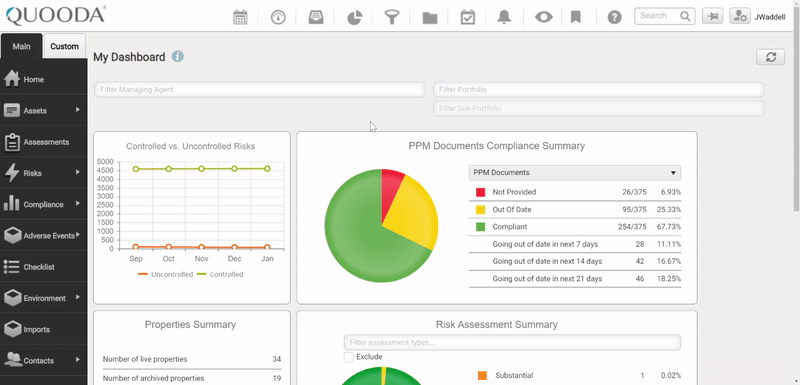Toggle Uncontrolled series in chart legend
Viewport: 800px width, 385px height.
[165, 274]
